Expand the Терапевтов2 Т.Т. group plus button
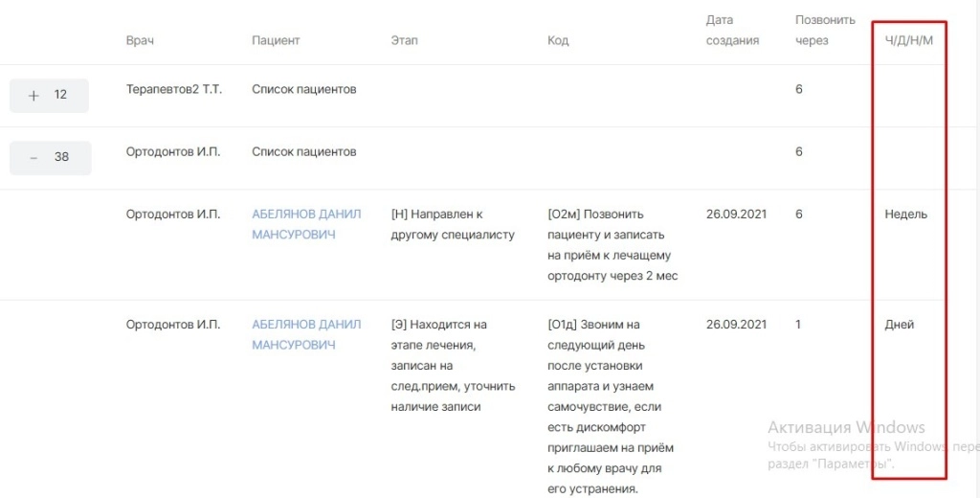 click(34, 96)
